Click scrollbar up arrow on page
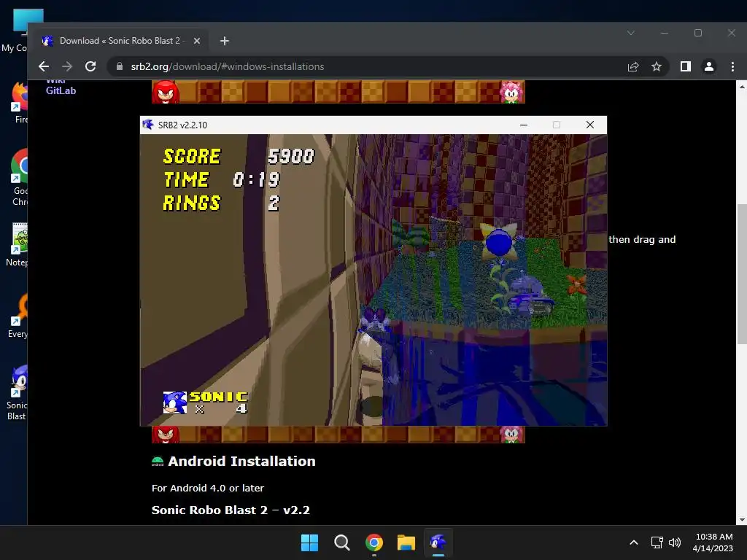The image size is (747, 560). [742, 87]
